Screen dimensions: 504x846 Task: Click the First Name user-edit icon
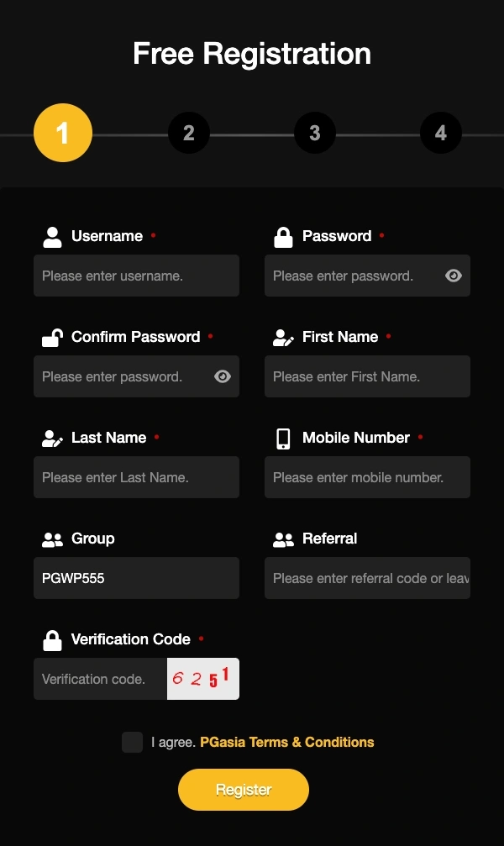tap(283, 337)
